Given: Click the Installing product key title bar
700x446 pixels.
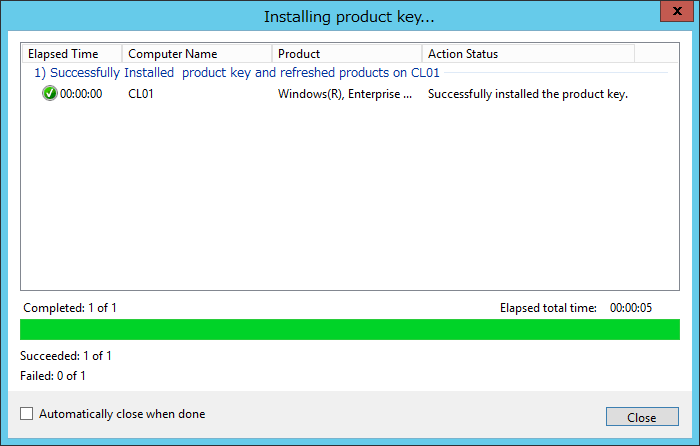Looking at the screenshot, I should pos(349,17).
